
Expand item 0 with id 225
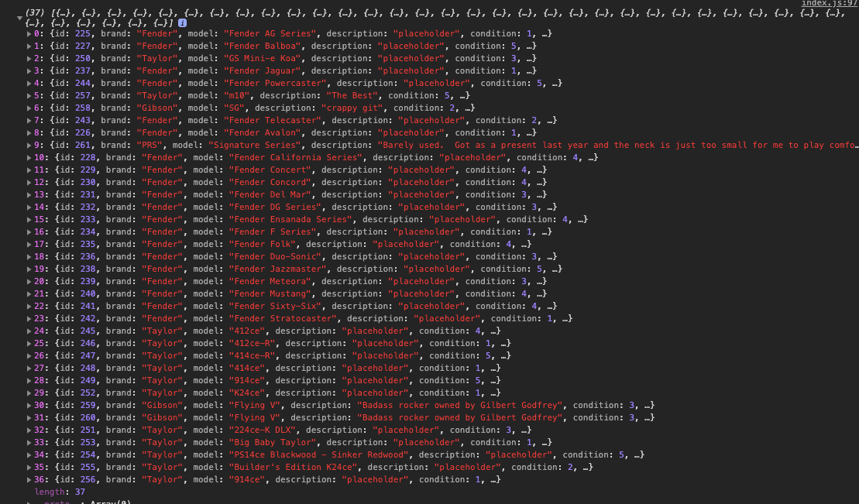[29, 34]
